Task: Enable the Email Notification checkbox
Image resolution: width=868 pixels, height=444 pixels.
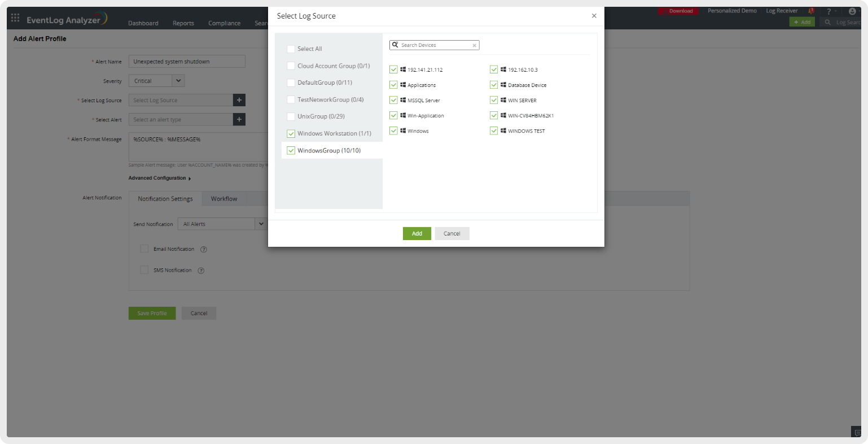Action: (144, 249)
